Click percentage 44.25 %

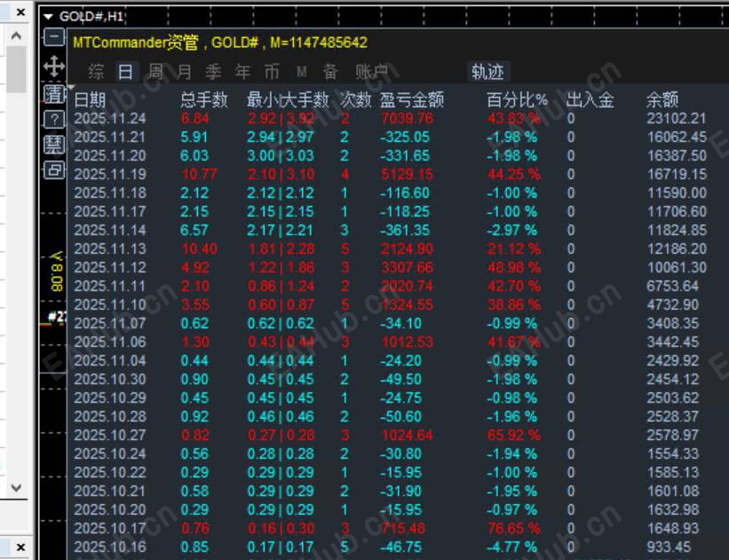(x=514, y=174)
